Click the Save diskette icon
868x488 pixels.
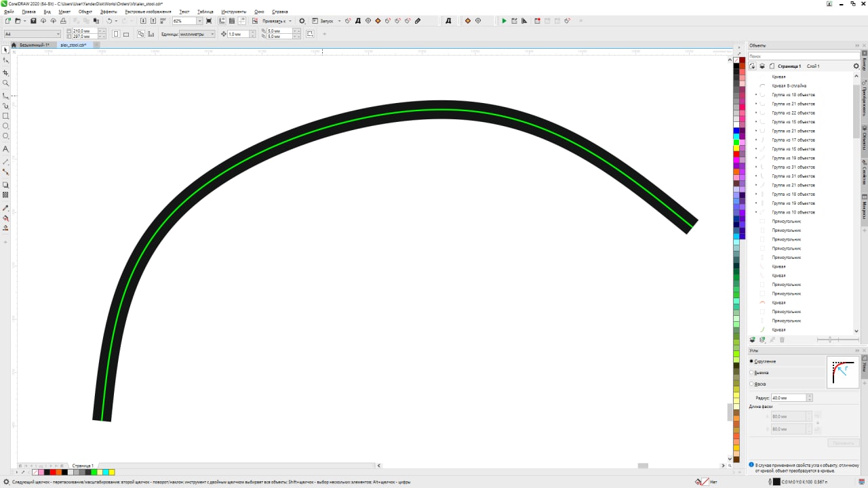(33, 20)
